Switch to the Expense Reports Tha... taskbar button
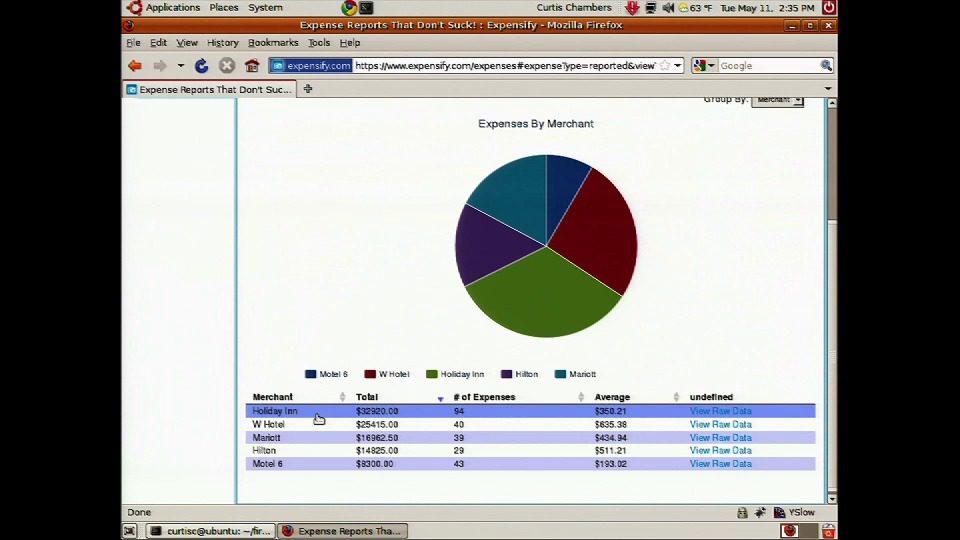960x540 pixels. (342, 531)
